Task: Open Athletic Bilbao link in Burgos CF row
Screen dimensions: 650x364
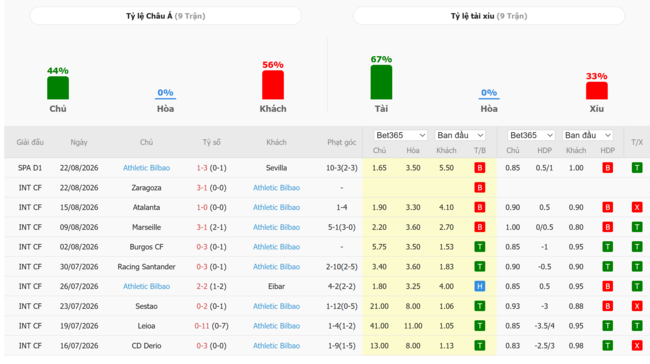Action: pyautogui.click(x=276, y=247)
